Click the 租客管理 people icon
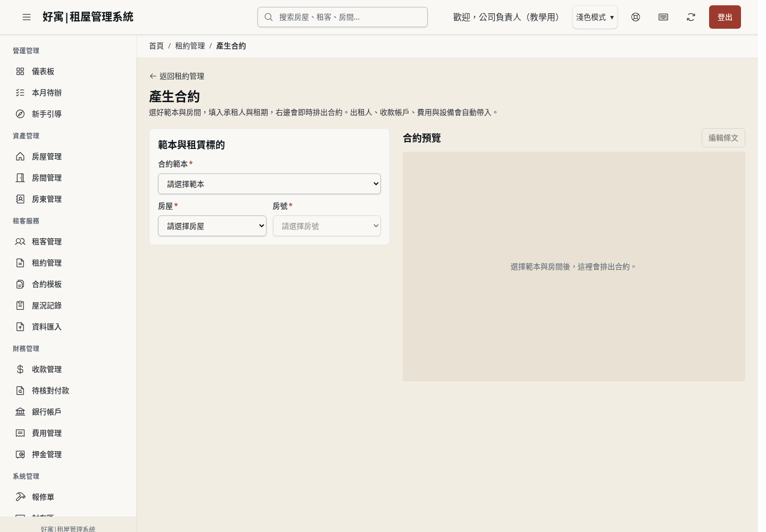This screenshot has height=532, width=766. (20, 242)
